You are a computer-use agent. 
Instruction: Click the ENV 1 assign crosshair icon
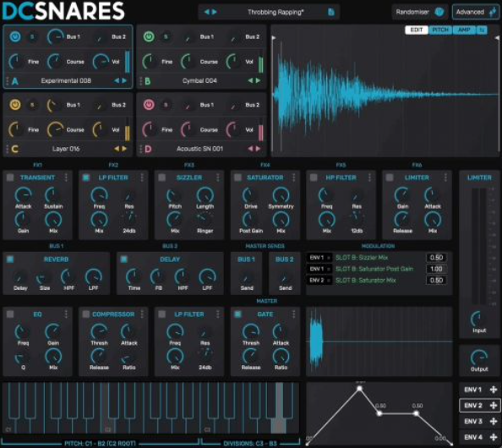(494, 390)
